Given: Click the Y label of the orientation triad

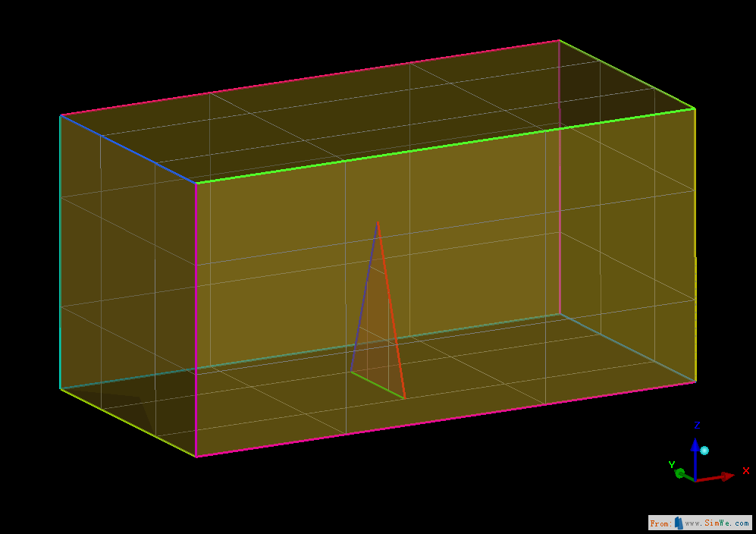Looking at the screenshot, I should point(672,465).
